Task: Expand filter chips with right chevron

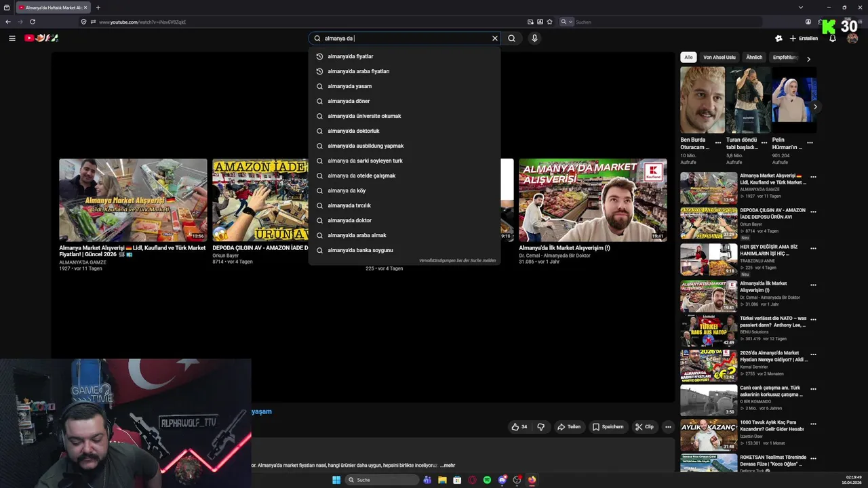Action: tap(808, 59)
